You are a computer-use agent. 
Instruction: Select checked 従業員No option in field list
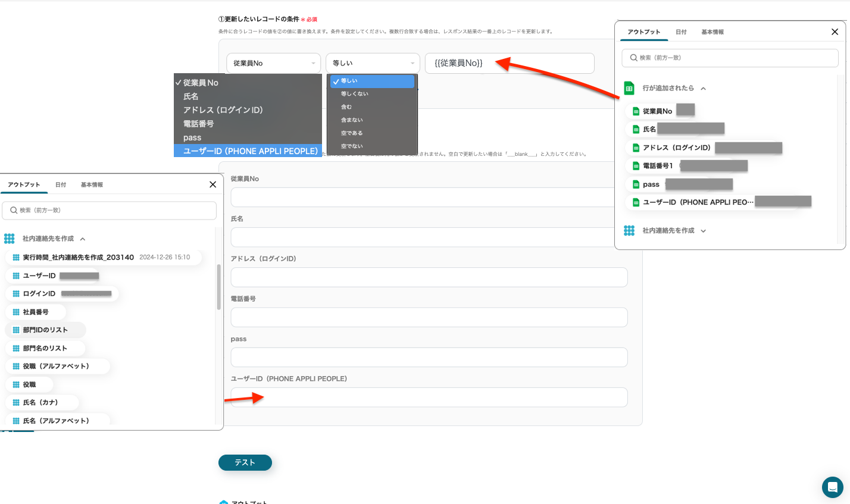click(248, 83)
